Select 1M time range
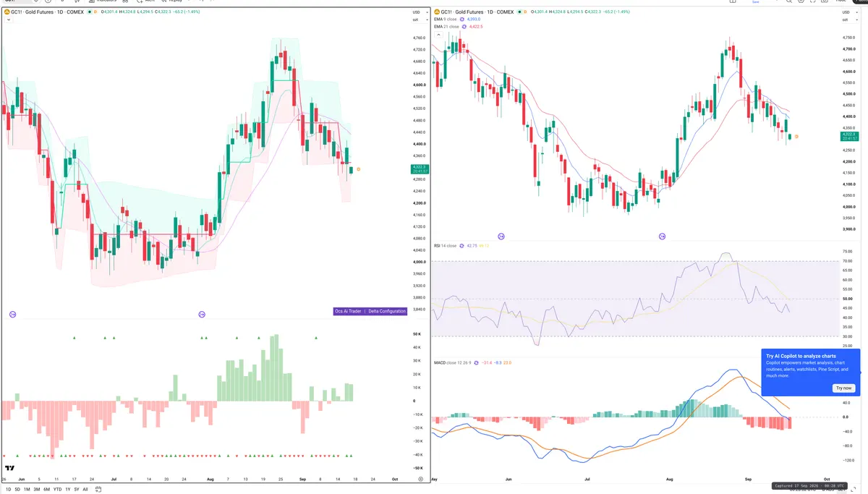 [x=27, y=490]
